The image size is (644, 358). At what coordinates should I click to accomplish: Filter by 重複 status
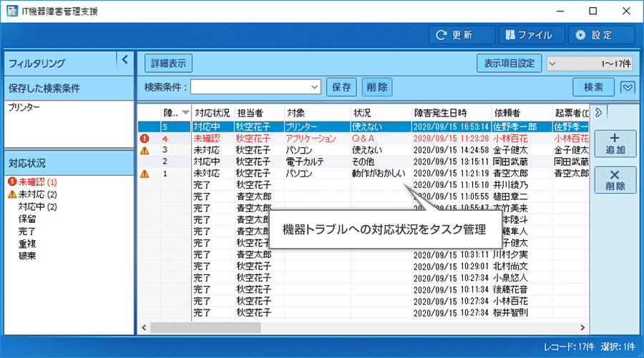[x=27, y=244]
